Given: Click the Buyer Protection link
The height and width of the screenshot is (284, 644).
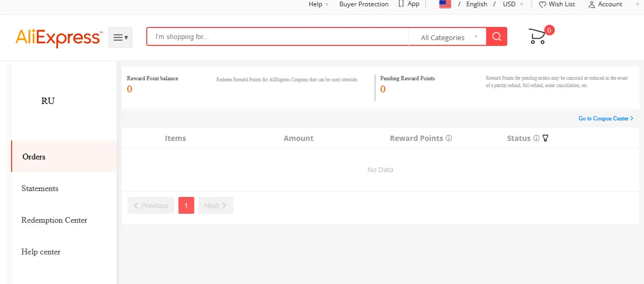Looking at the screenshot, I should (364, 4).
